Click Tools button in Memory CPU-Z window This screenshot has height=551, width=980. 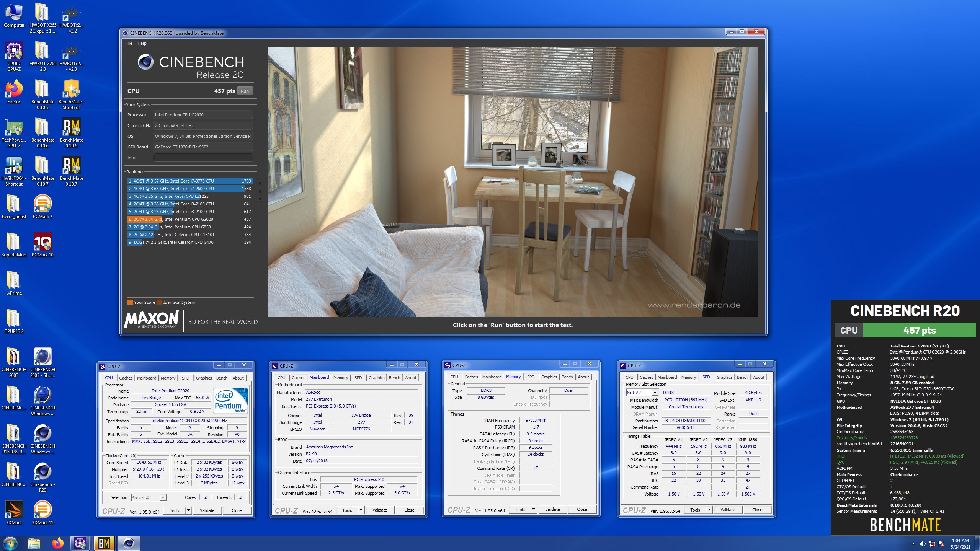(519, 509)
